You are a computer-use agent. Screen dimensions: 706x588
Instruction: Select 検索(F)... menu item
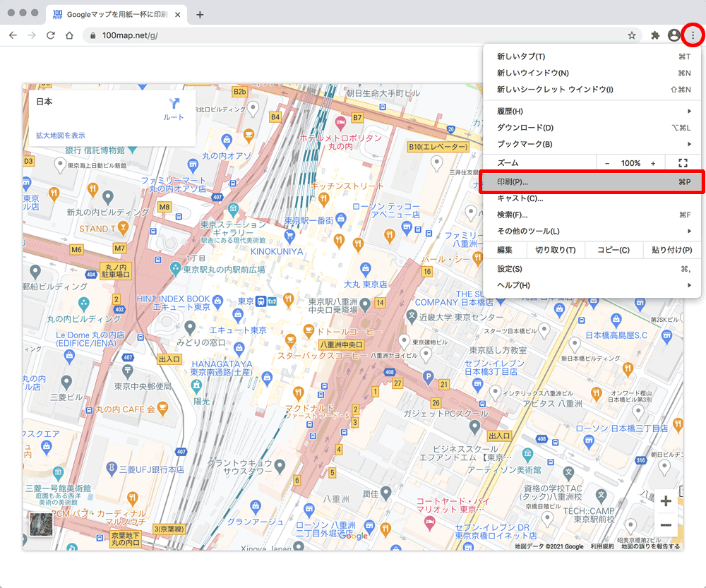(592, 215)
